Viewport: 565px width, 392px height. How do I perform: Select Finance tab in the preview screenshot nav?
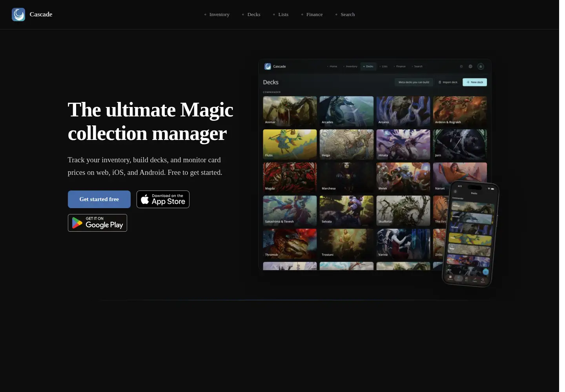click(x=399, y=66)
